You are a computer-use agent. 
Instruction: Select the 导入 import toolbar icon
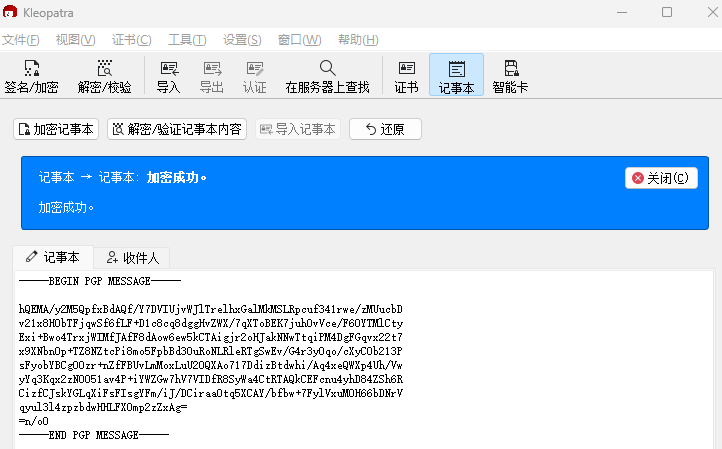[x=169, y=76]
